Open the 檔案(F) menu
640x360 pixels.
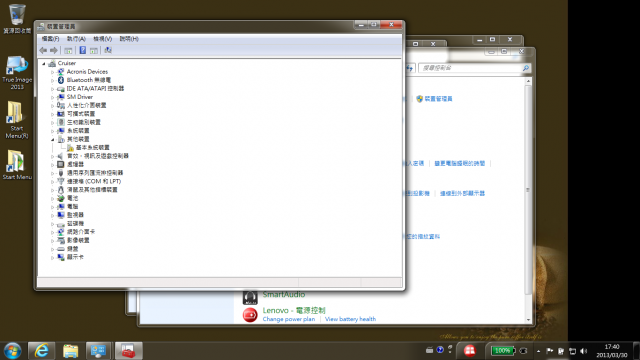50,39
